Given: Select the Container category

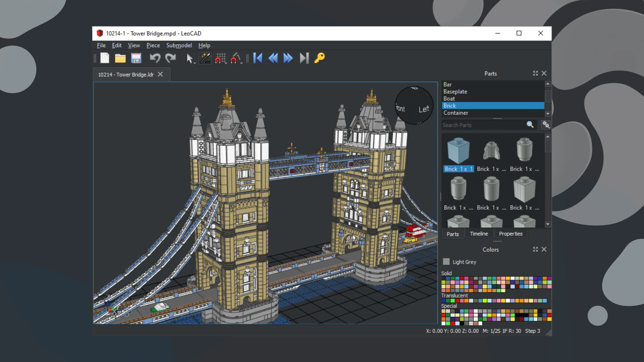Looking at the screenshot, I should (x=493, y=113).
